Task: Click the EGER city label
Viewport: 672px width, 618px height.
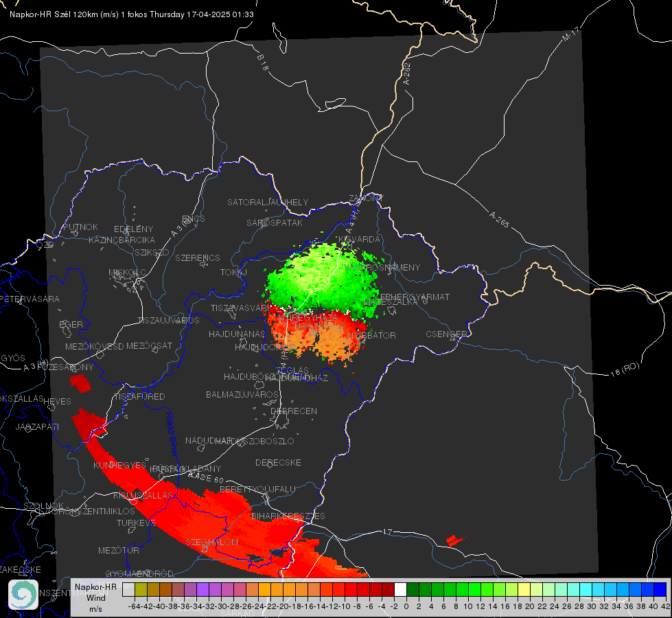Action: (71, 324)
